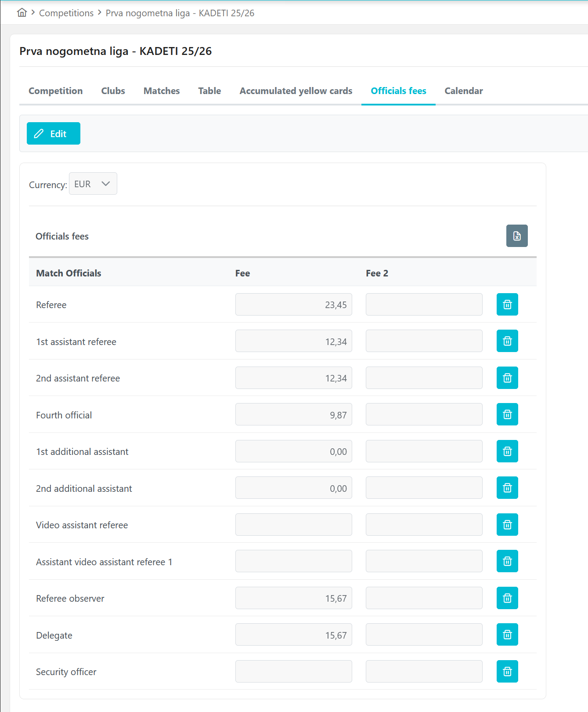This screenshot has height=712, width=588.
Task: Open the Accumulated yellow cards tab
Action: tap(296, 91)
